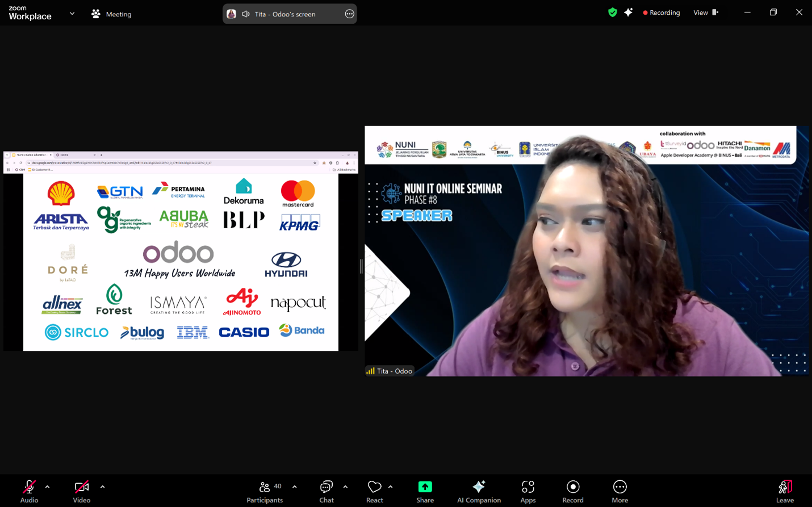812x507 pixels.
Task: Open the Apps panel
Action: 528,491
